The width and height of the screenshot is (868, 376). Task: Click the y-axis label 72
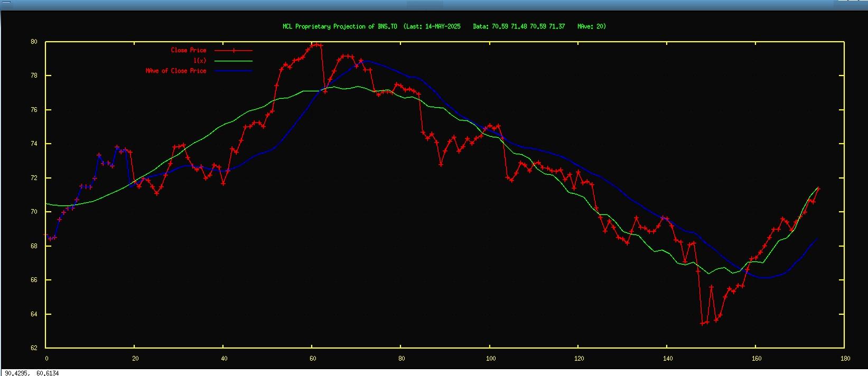[34, 178]
